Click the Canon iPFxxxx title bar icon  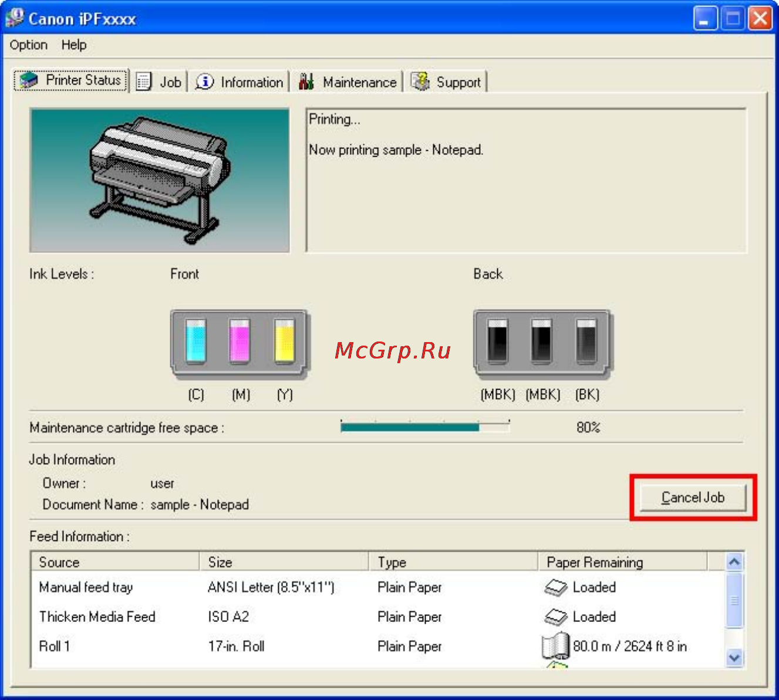pos(15,18)
